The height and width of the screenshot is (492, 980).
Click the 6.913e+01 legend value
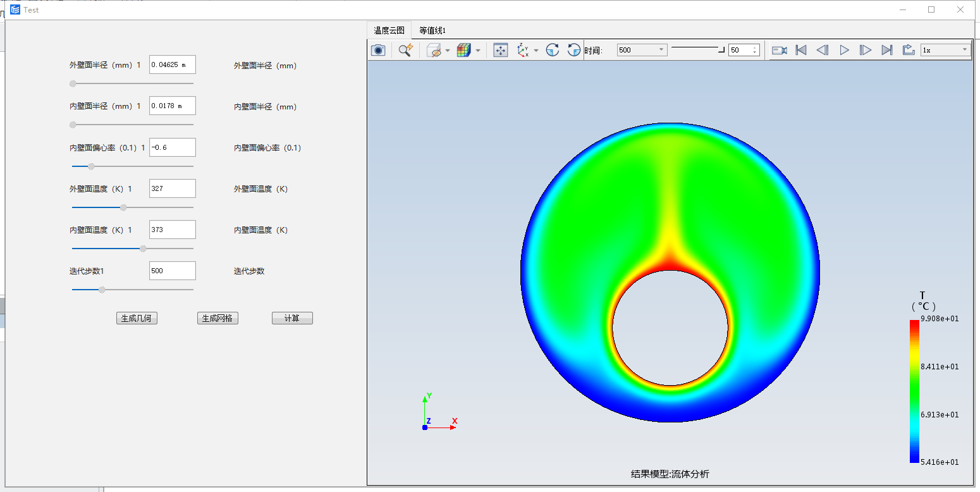pyautogui.click(x=940, y=415)
